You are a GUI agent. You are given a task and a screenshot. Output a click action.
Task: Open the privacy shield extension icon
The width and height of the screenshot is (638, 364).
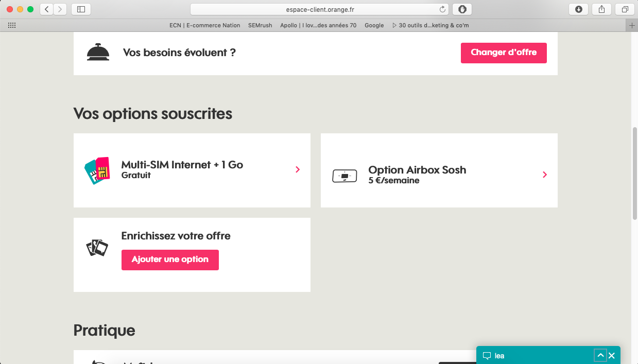coord(462,9)
